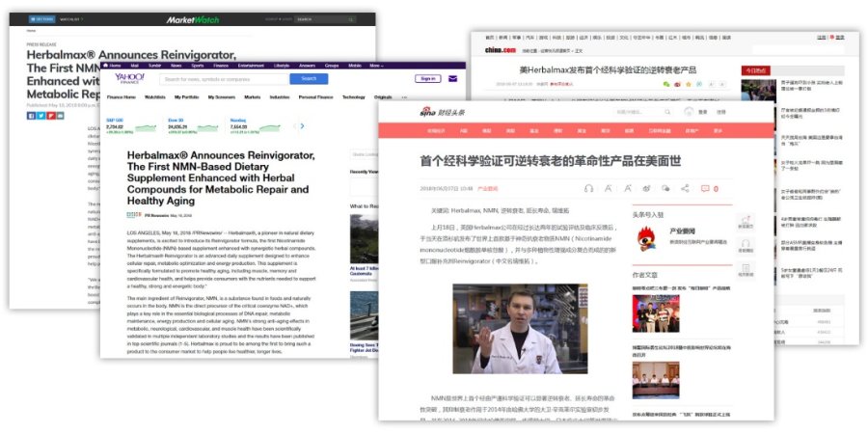The height and width of the screenshot is (434, 868).
Task: Increase font size on Sina article
Action: point(628,188)
